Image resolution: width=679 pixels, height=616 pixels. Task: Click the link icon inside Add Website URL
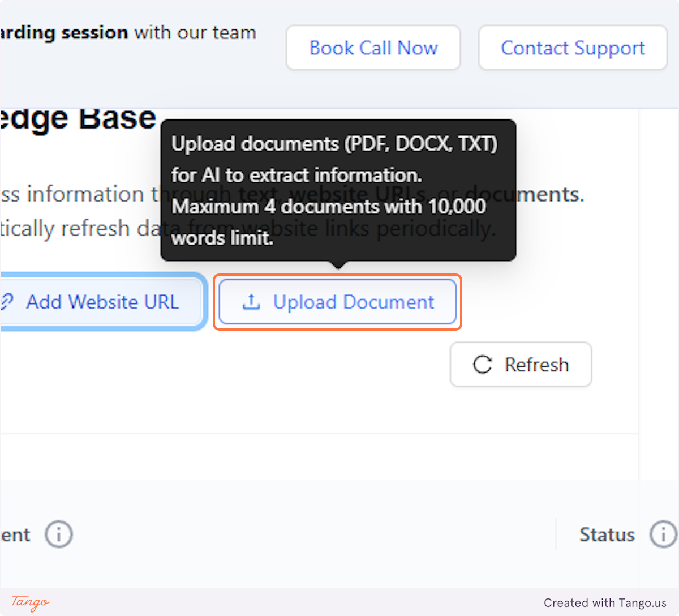coord(7,302)
